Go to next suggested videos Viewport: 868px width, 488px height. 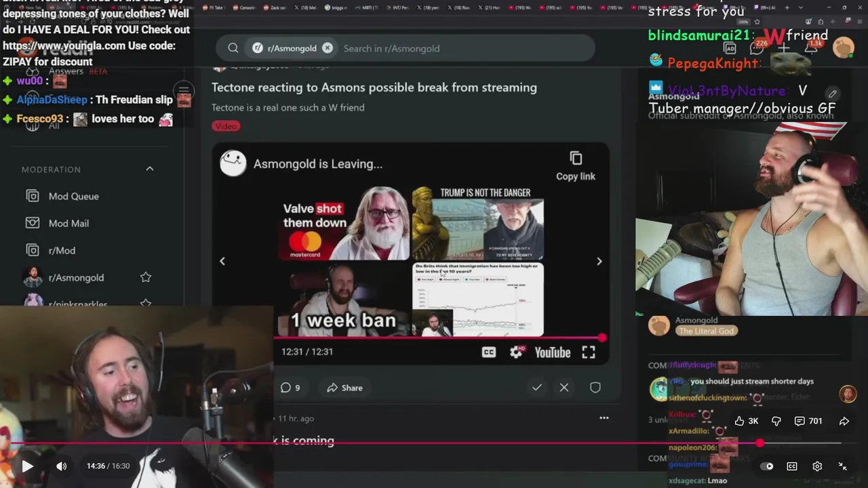point(599,261)
